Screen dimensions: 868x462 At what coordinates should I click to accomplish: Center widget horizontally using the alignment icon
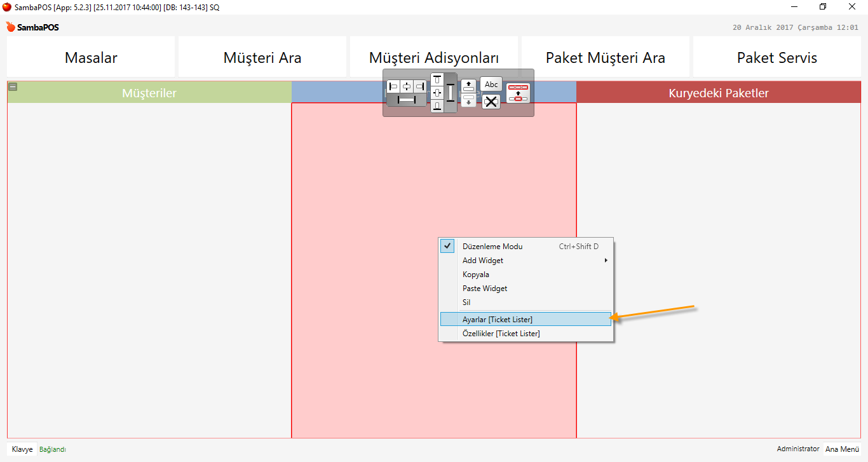click(x=407, y=86)
